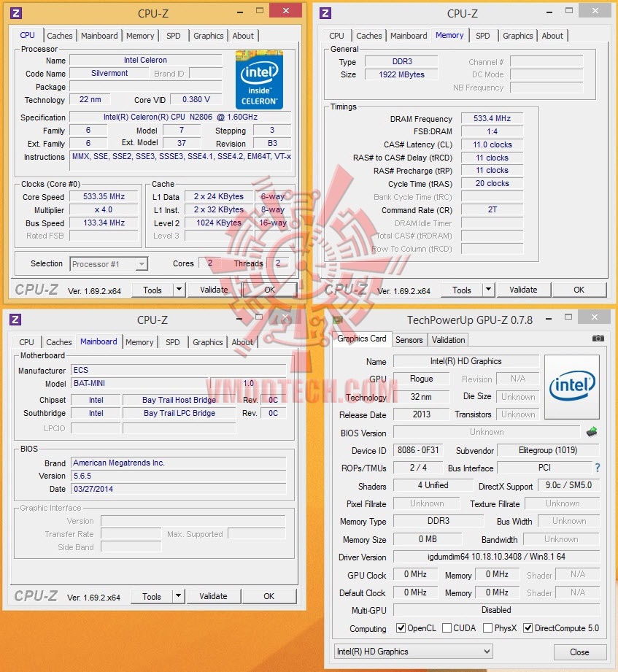Click the Level 2 cache value 1024 KBytes

click(219, 223)
